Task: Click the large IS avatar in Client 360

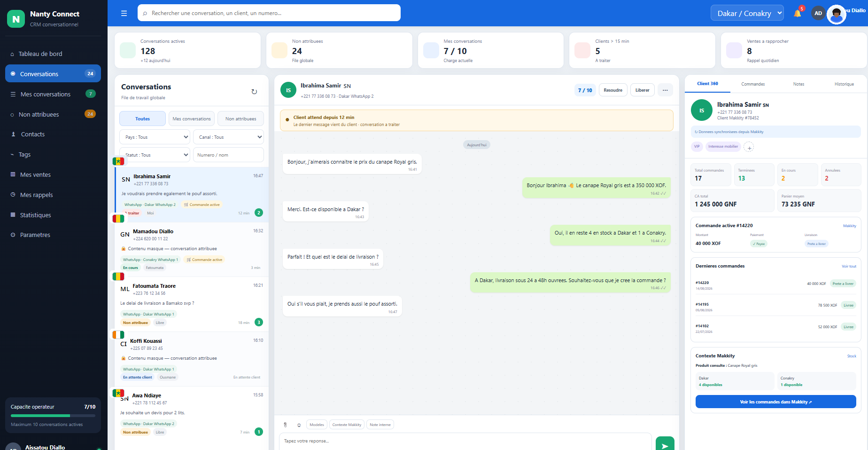Action: pyautogui.click(x=702, y=111)
